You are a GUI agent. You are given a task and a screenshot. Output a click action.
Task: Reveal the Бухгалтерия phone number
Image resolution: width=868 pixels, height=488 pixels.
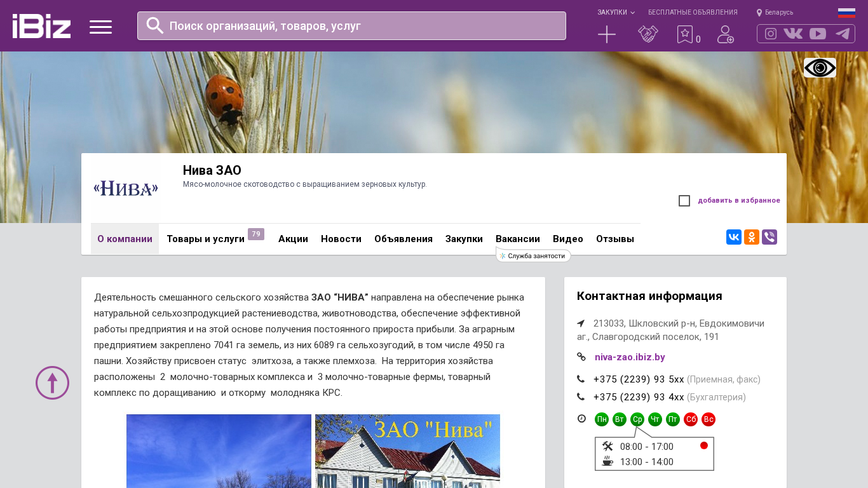click(x=639, y=397)
